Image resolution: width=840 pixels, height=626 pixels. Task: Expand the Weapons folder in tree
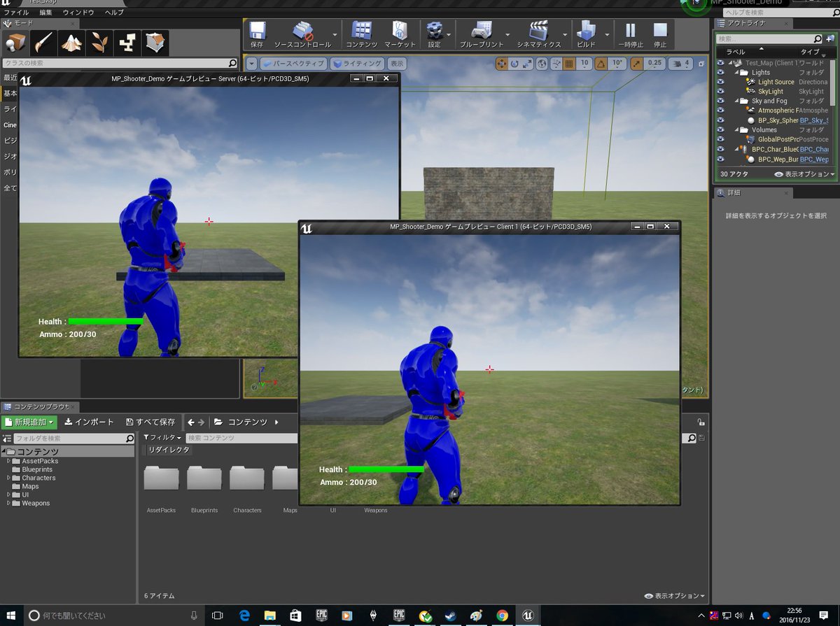8,504
